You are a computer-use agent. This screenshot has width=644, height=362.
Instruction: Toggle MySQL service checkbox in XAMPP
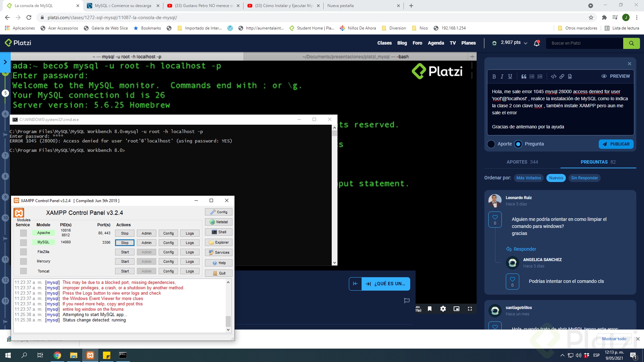click(x=23, y=242)
